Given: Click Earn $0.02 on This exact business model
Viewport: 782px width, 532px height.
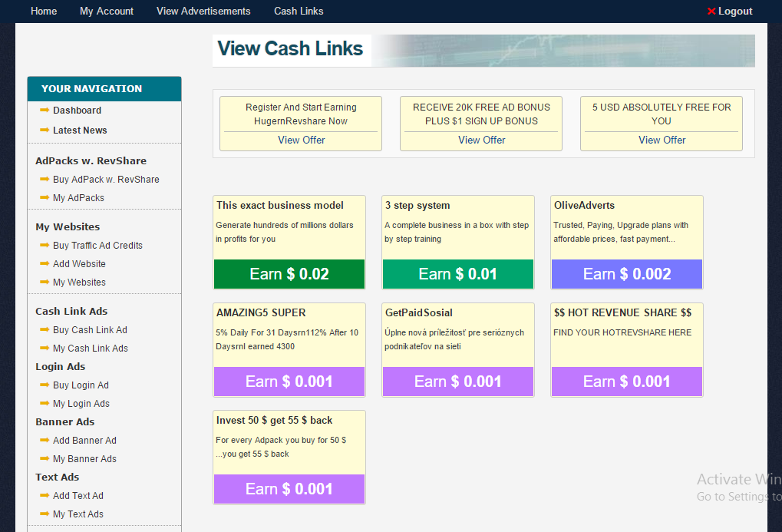Looking at the screenshot, I should pyautogui.click(x=289, y=274).
